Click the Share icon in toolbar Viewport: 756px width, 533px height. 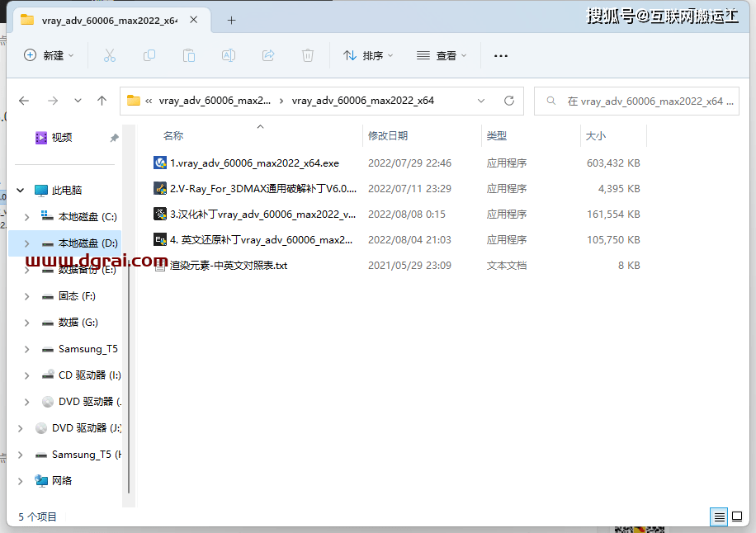point(268,56)
